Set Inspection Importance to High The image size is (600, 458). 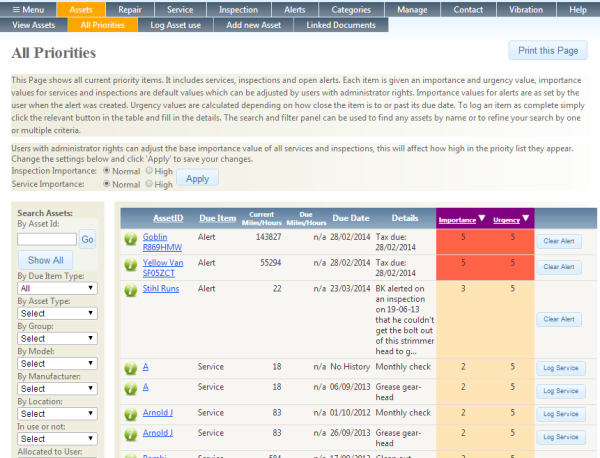point(149,171)
